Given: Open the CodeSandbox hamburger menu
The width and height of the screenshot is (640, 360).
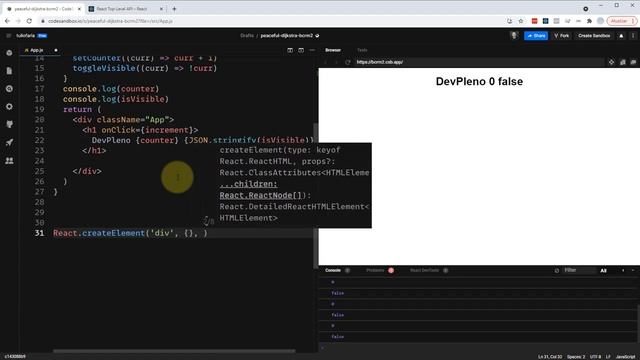Looking at the screenshot, I should (x=9, y=36).
